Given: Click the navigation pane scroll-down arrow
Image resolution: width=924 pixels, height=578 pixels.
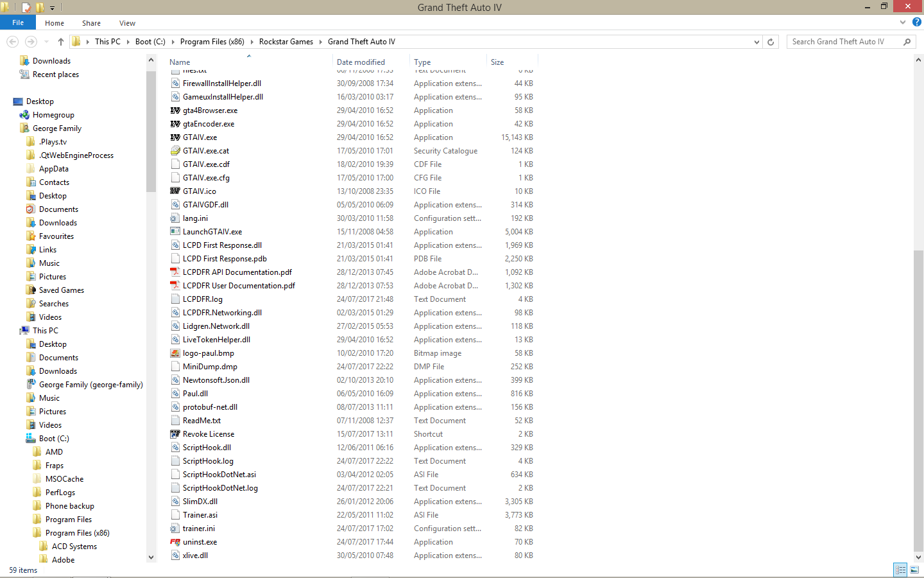Looking at the screenshot, I should click(151, 557).
